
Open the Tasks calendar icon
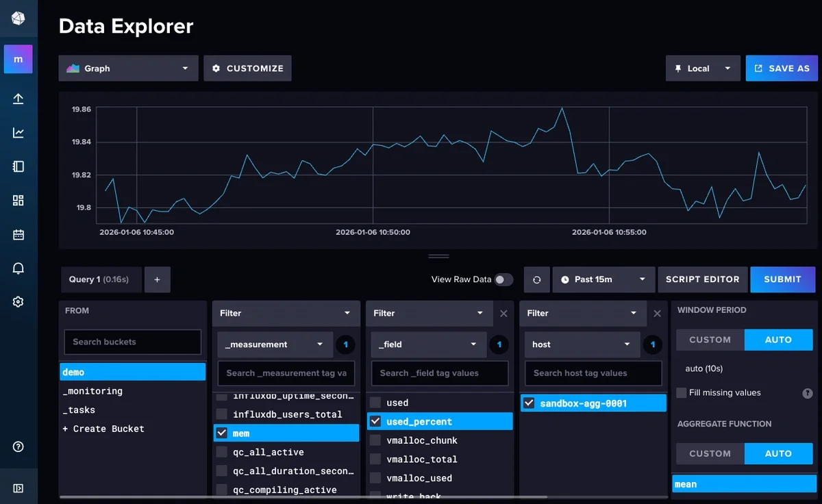coord(18,235)
